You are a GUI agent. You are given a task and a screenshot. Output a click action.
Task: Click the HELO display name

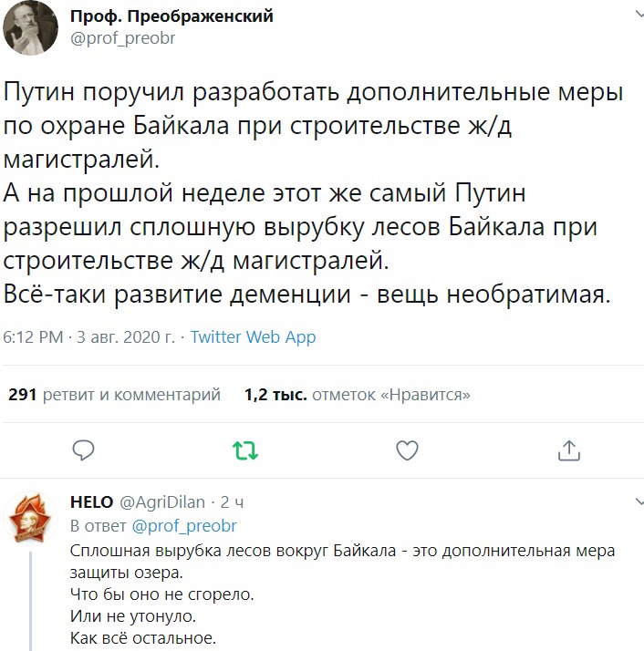coord(91,502)
